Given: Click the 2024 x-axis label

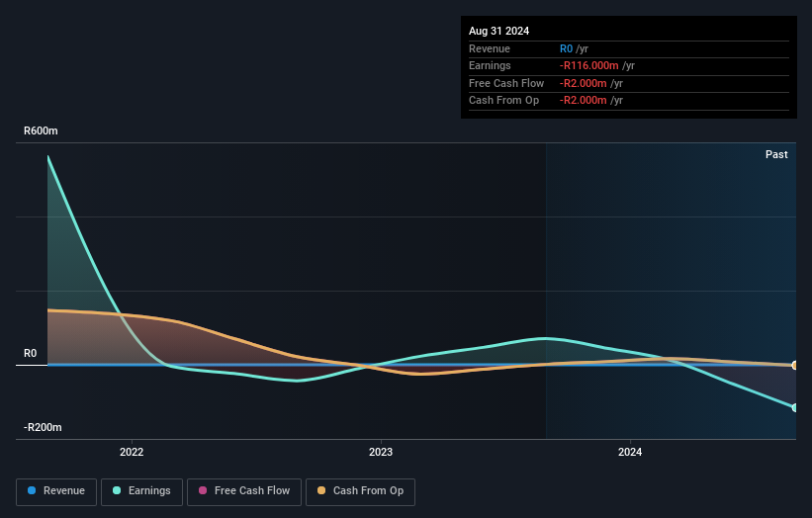Looking at the screenshot, I should [x=630, y=452].
